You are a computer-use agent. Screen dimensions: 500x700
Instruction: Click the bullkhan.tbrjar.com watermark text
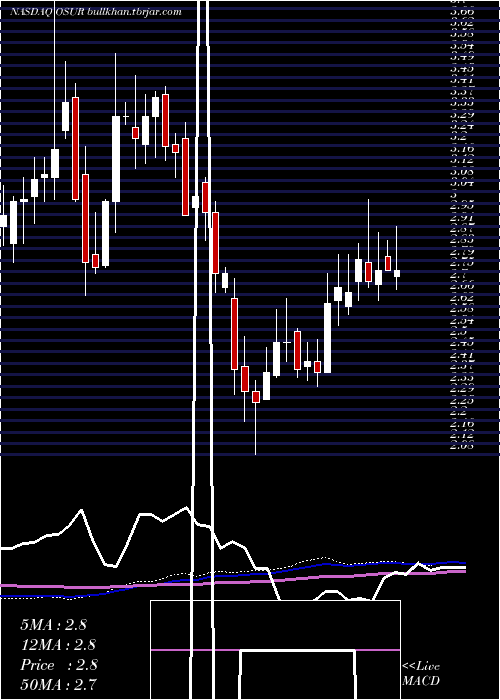click(136, 12)
